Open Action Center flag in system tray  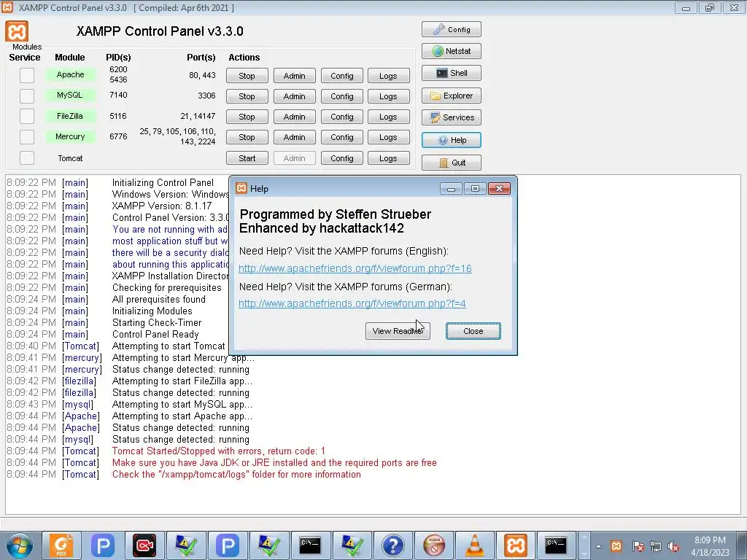click(638, 546)
